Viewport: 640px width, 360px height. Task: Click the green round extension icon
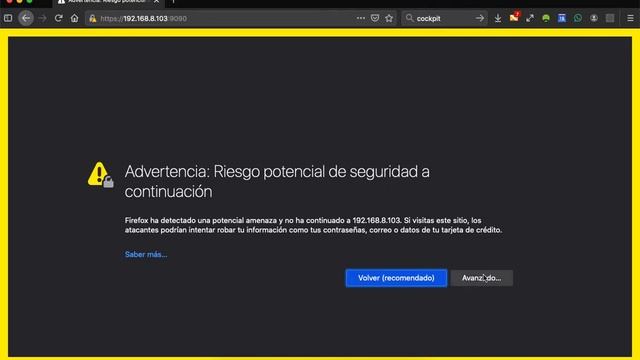[546, 18]
